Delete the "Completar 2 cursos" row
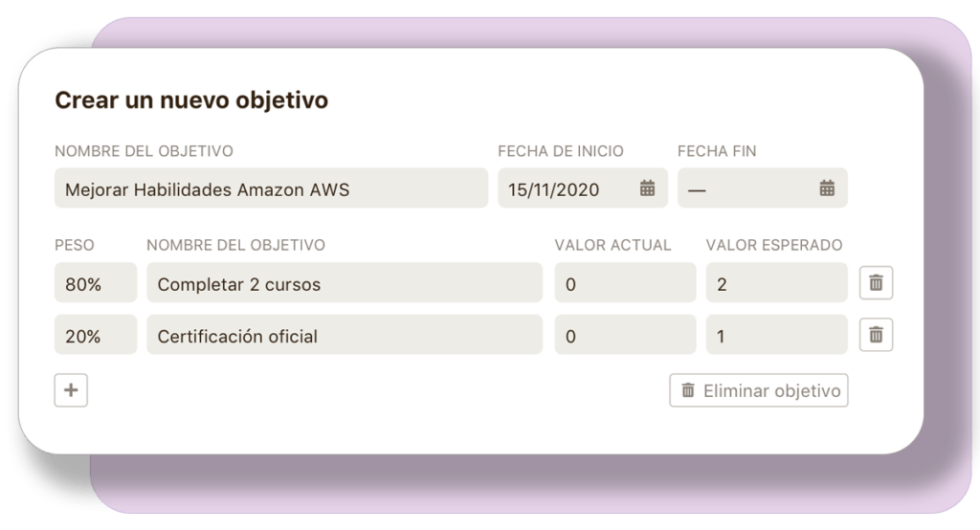 click(x=876, y=283)
